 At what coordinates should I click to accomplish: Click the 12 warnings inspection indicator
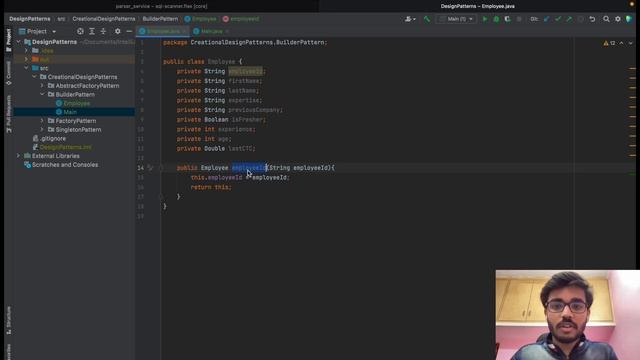[609, 43]
